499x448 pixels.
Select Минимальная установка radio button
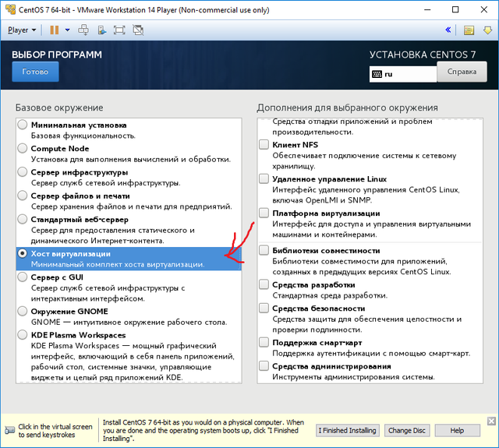click(23, 125)
